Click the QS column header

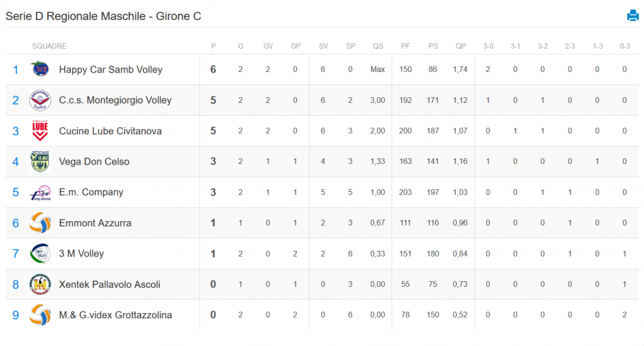coord(378,46)
